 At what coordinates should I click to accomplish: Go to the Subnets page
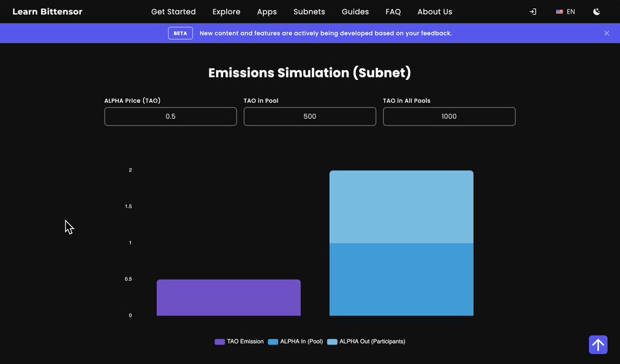click(x=309, y=11)
